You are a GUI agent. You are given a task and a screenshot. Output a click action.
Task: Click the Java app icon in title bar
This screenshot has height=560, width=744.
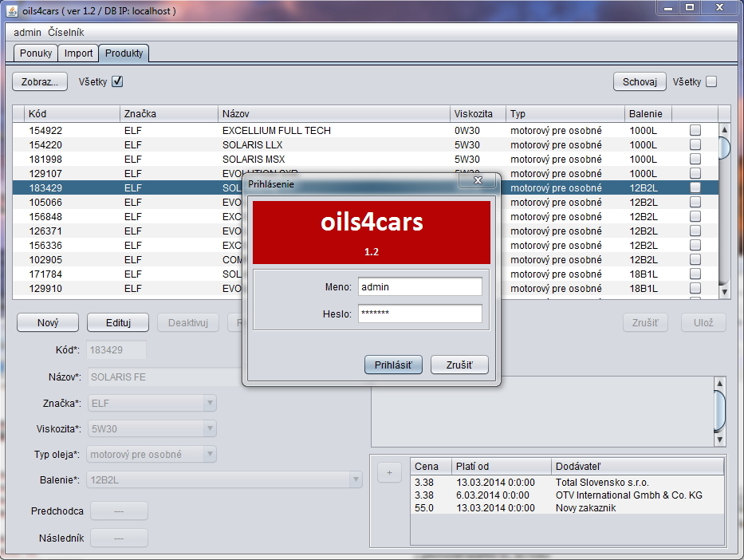(11, 10)
